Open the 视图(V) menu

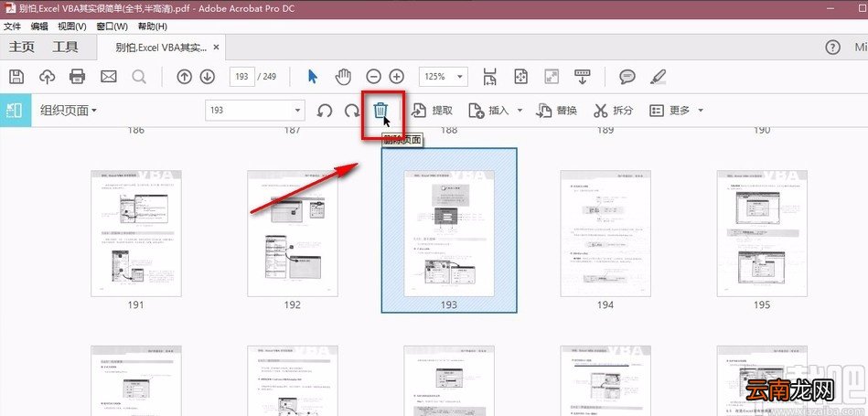(x=72, y=26)
